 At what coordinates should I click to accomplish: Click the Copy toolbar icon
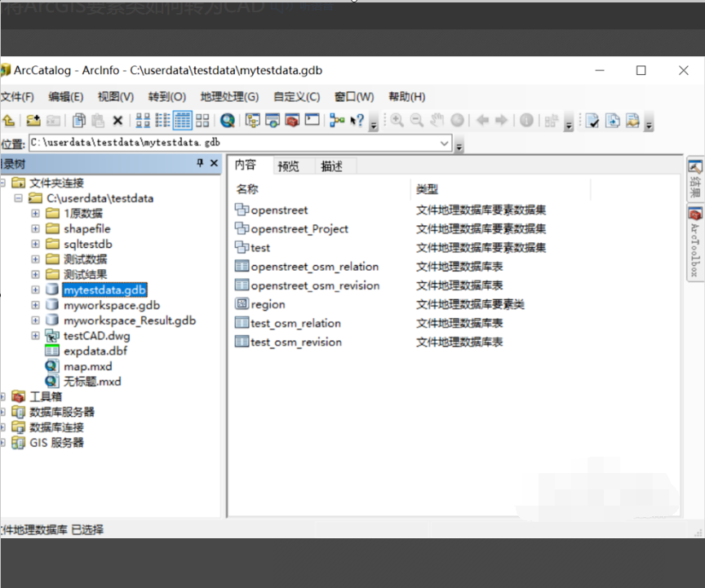pos(78,121)
